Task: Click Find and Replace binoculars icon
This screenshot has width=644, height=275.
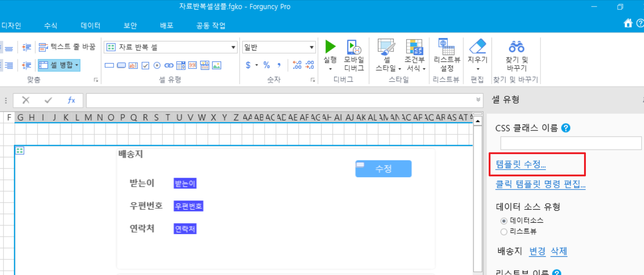Action: [516, 47]
